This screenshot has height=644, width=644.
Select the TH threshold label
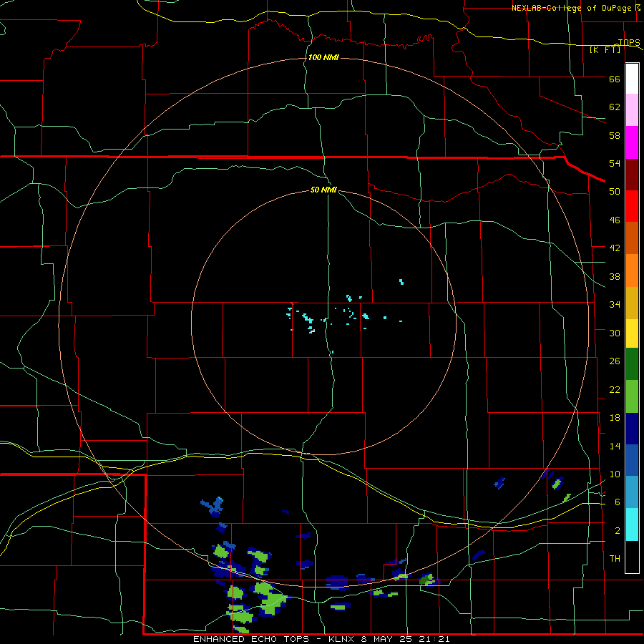[x=615, y=559]
